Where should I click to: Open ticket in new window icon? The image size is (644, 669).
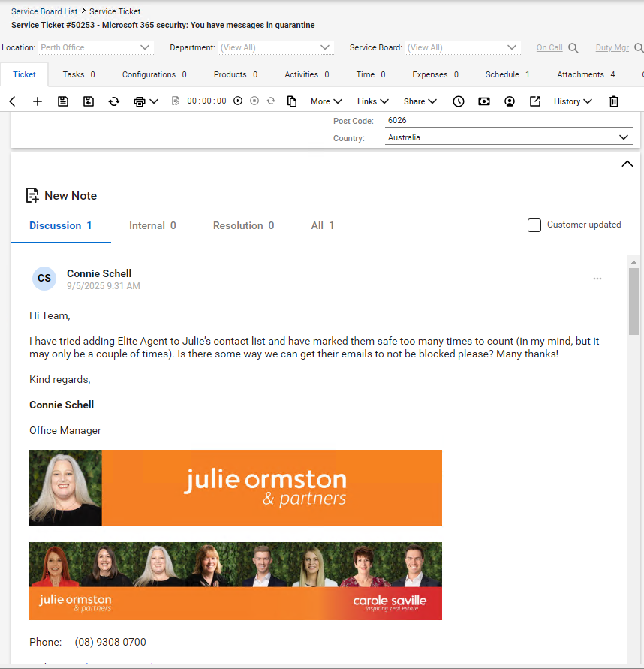coord(535,101)
